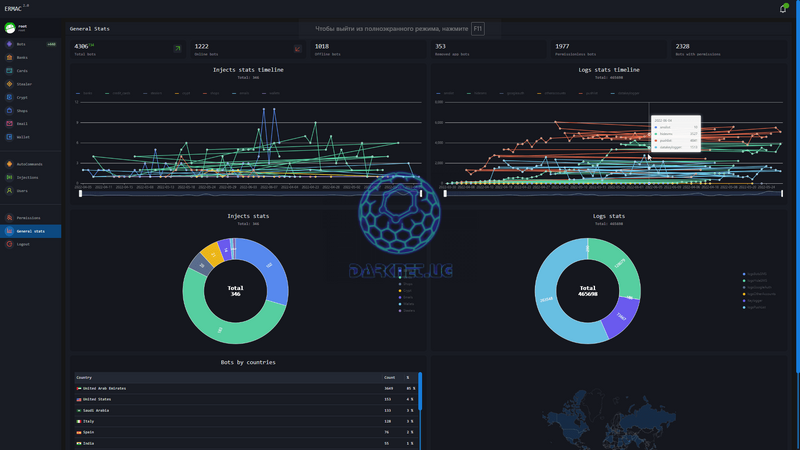Click the Italy flag icon

coord(79,421)
